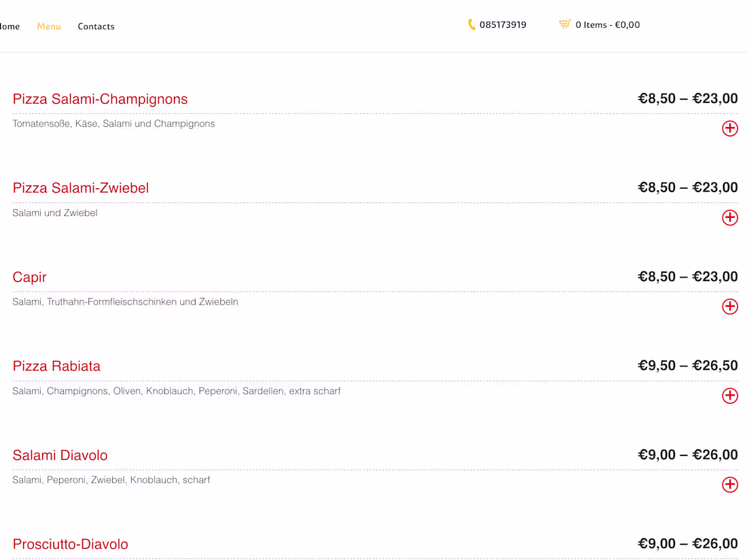Viewport: 747px width, 560px height.
Task: Select the Capir pizza title
Action: pyautogui.click(x=30, y=277)
